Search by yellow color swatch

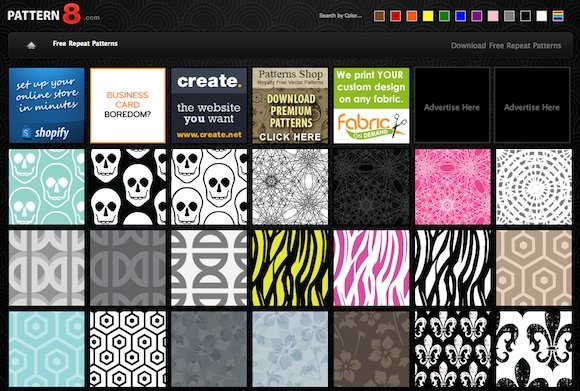point(428,16)
